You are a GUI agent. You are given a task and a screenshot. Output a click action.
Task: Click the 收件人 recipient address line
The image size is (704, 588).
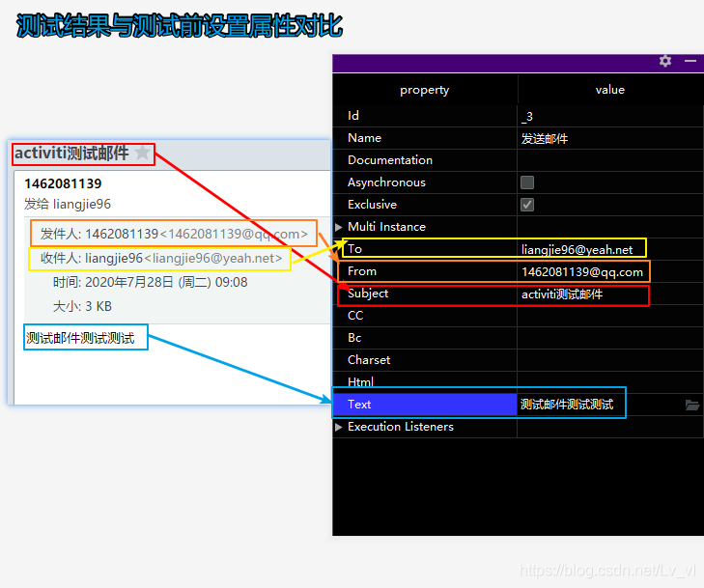tap(161, 258)
